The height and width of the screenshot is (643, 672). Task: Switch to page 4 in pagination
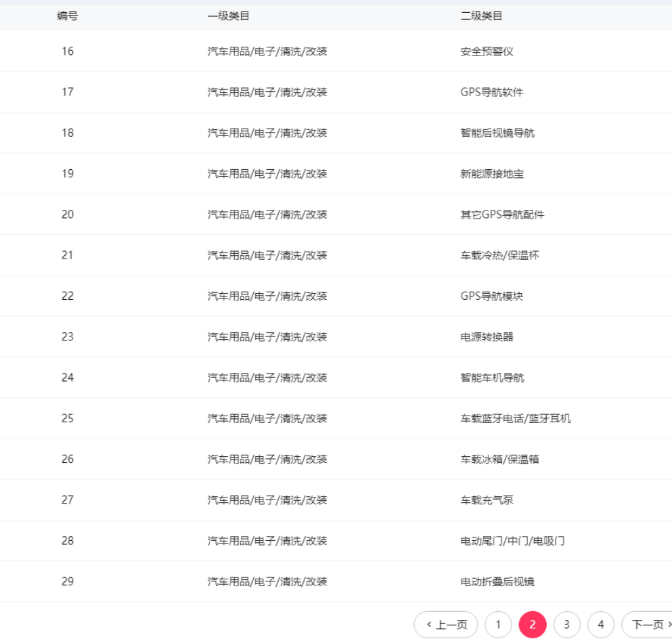point(601,625)
